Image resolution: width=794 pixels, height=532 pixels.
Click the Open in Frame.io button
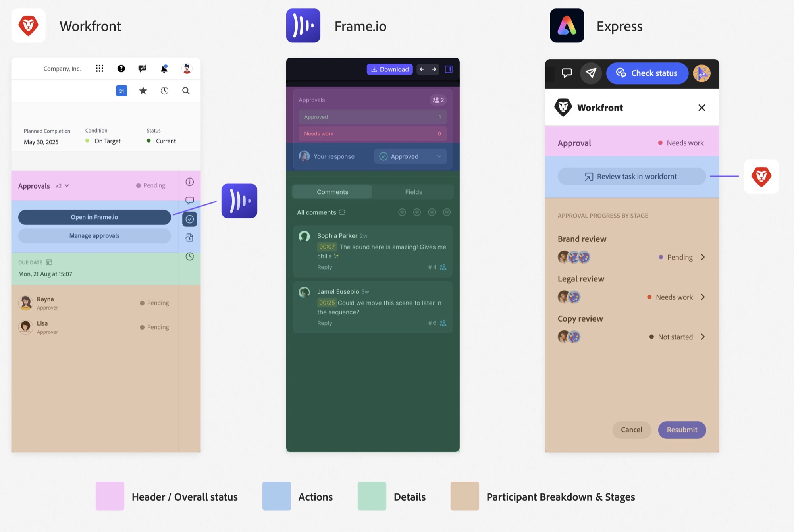94,217
